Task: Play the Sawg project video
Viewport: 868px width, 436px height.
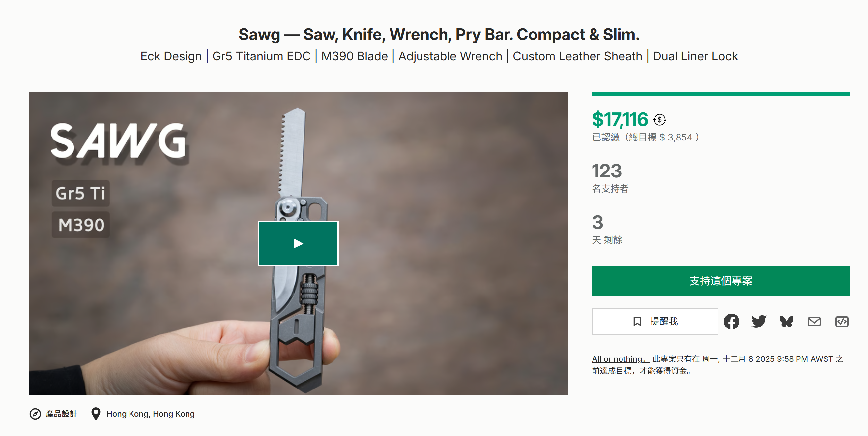Action: pyautogui.click(x=298, y=243)
